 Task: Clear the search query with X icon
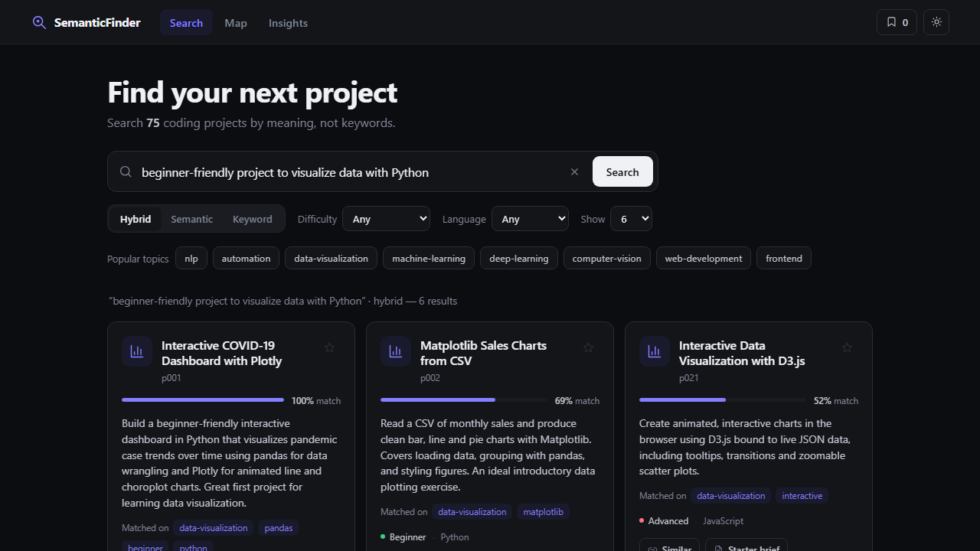[574, 172]
